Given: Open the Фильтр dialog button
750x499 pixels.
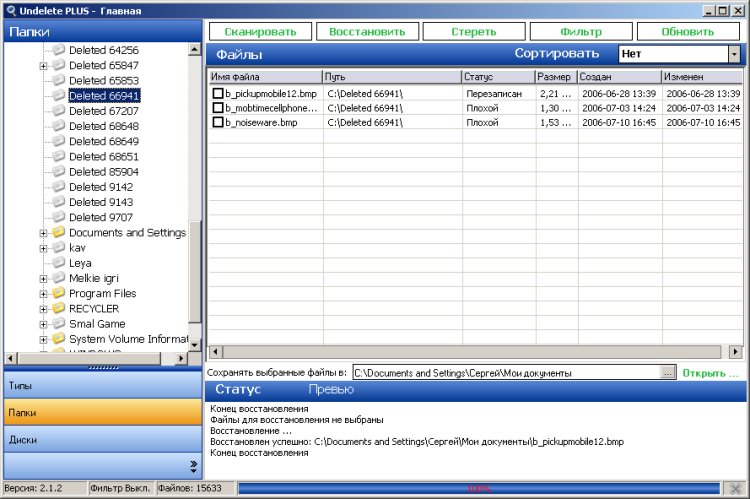Looking at the screenshot, I should tap(581, 32).
